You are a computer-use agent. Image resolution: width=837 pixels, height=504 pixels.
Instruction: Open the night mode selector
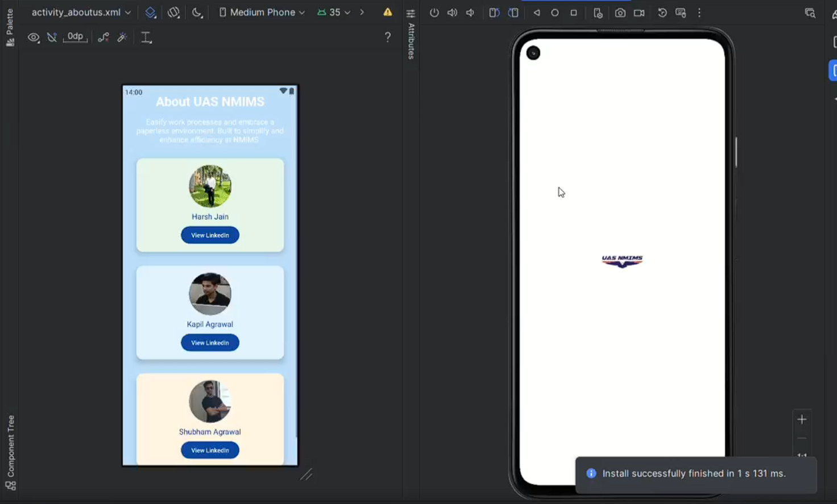tap(197, 12)
